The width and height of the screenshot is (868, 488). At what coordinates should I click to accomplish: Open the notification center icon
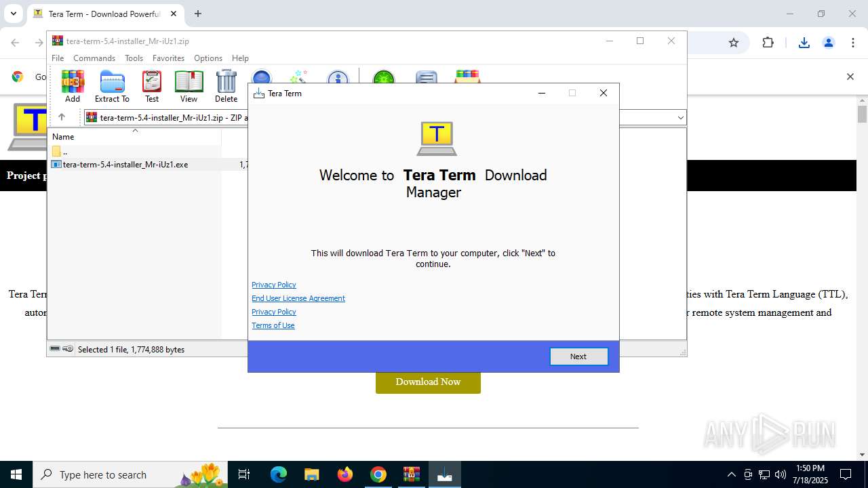tap(846, 474)
